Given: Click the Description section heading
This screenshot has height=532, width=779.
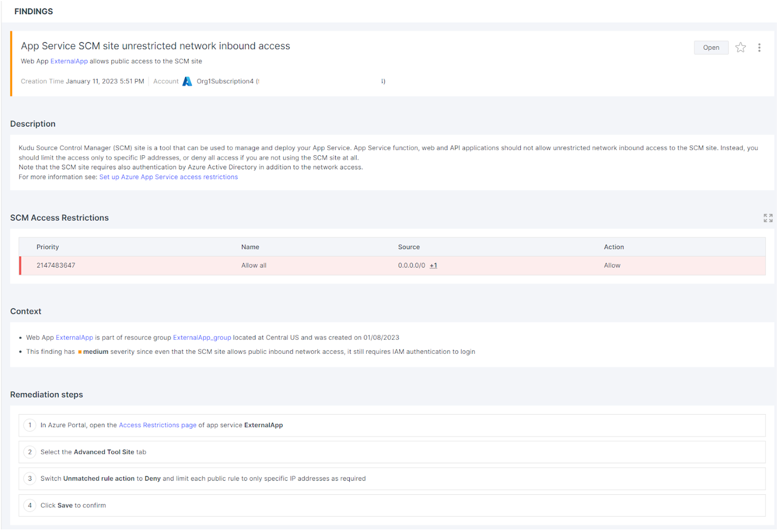Looking at the screenshot, I should 33,124.
